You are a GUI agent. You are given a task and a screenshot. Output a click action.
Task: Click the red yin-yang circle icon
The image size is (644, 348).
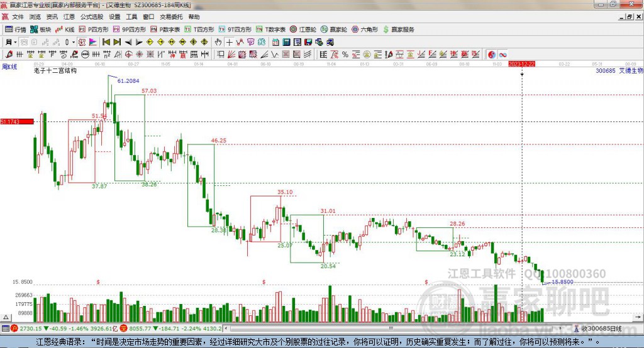pos(492,55)
